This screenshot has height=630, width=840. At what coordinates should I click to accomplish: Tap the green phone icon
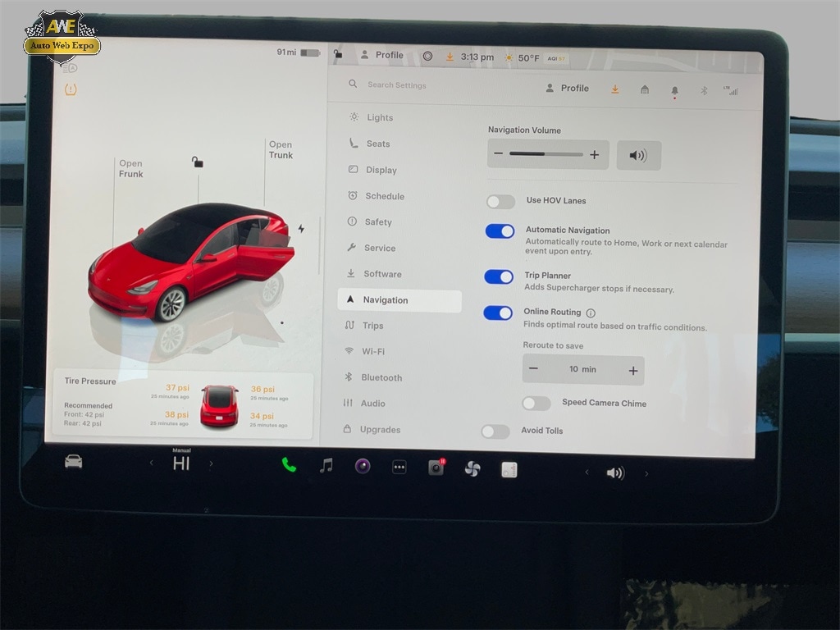pos(289,465)
